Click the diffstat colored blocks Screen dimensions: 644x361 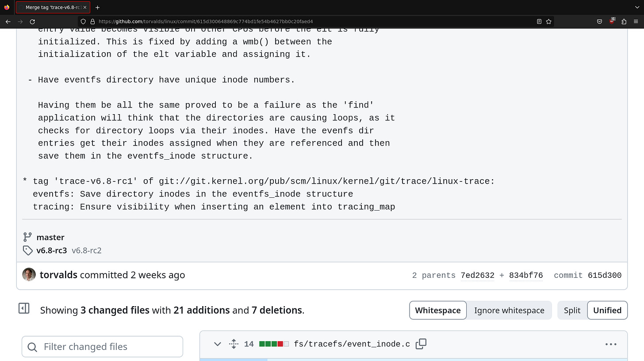[x=273, y=343]
